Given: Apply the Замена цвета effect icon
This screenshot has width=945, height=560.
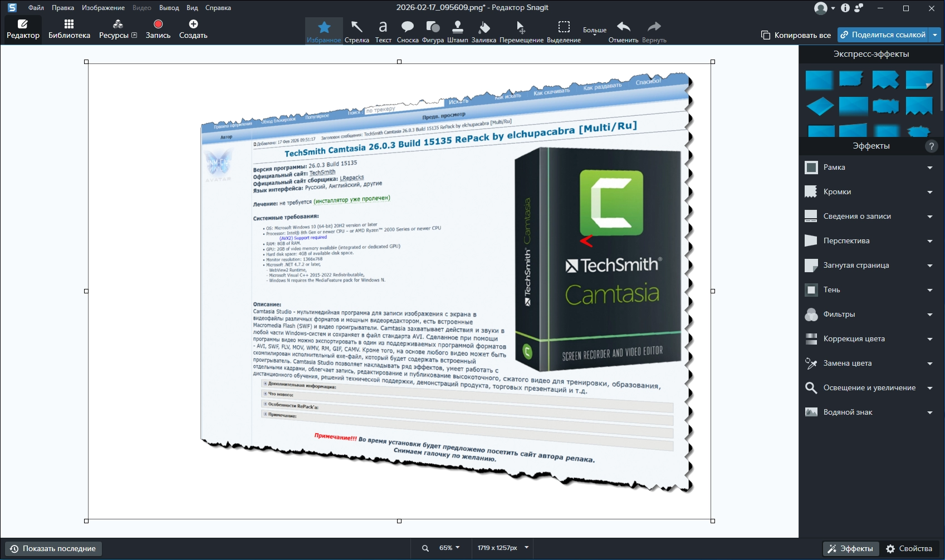Looking at the screenshot, I should pyautogui.click(x=811, y=363).
